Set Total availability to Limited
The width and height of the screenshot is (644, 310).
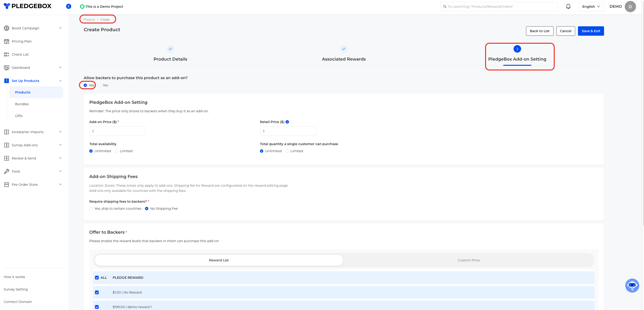[116, 151]
